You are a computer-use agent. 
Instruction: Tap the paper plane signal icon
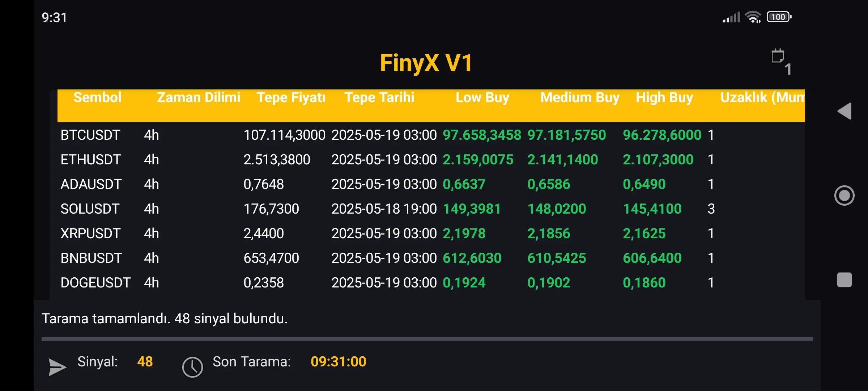57,367
